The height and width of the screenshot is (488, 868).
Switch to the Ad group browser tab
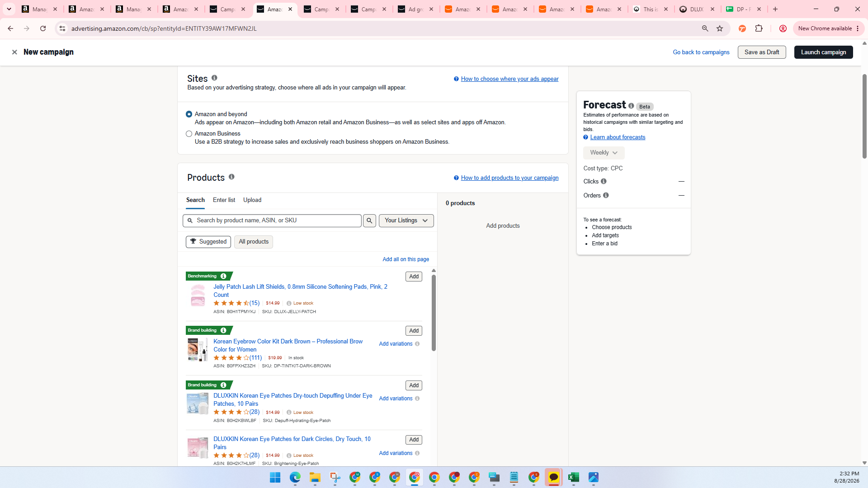[x=415, y=9]
